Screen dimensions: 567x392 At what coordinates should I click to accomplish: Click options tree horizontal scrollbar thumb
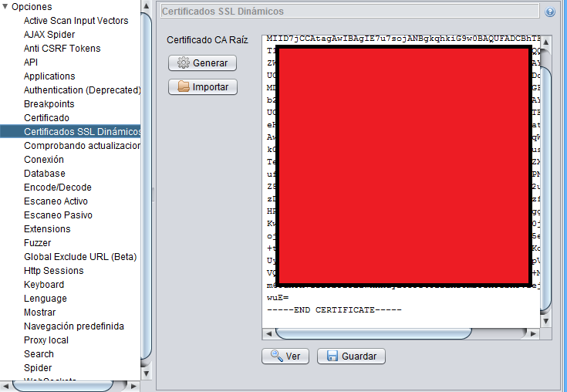[62, 387]
